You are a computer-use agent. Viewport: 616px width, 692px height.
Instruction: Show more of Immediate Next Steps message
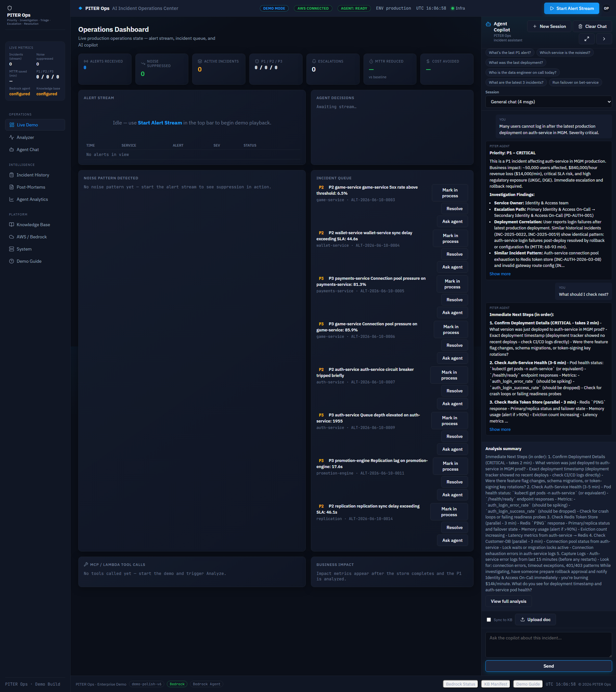(500, 429)
